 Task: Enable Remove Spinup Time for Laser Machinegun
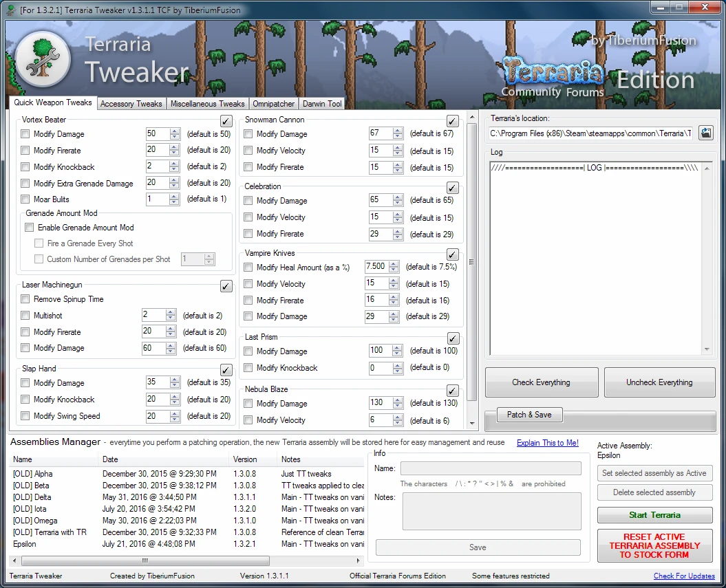[x=25, y=299]
